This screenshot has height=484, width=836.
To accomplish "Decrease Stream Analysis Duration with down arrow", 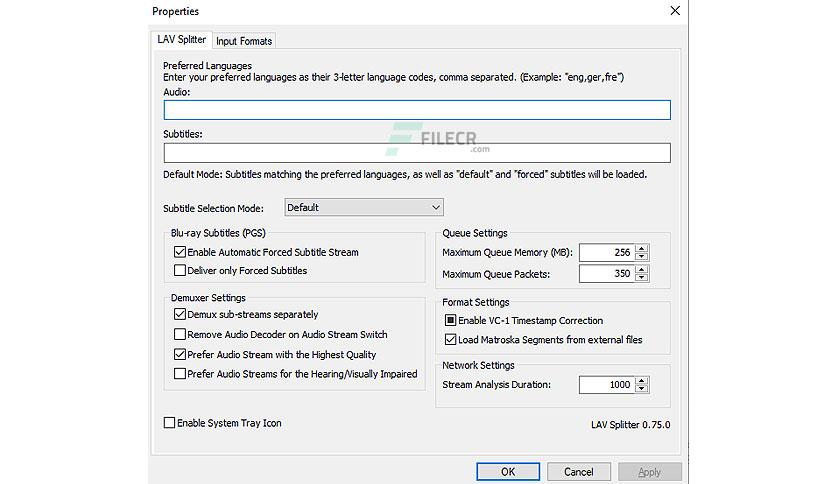I will [x=642, y=389].
